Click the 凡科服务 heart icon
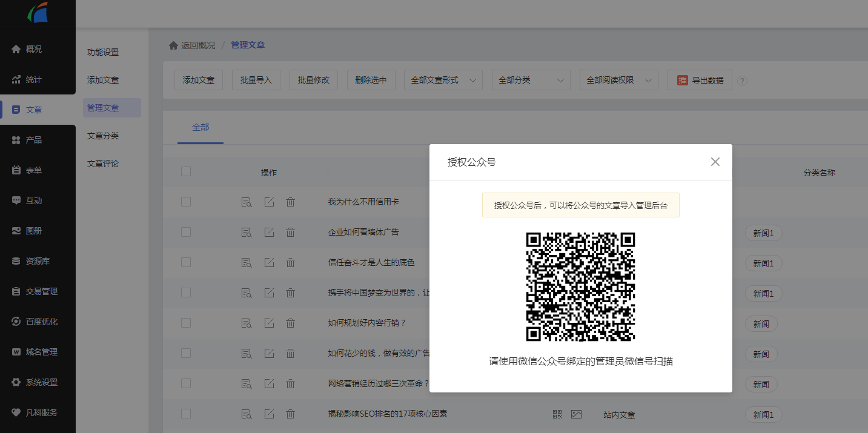 pyautogui.click(x=16, y=412)
